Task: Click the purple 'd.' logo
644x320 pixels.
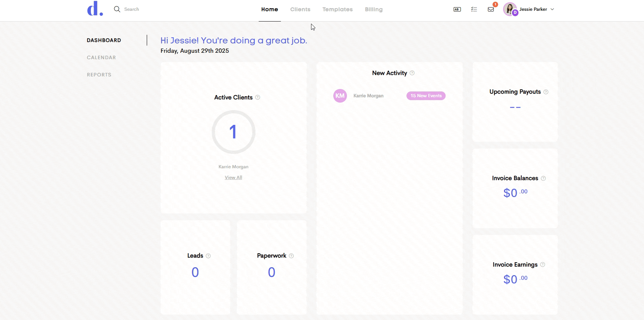Action: (x=95, y=9)
